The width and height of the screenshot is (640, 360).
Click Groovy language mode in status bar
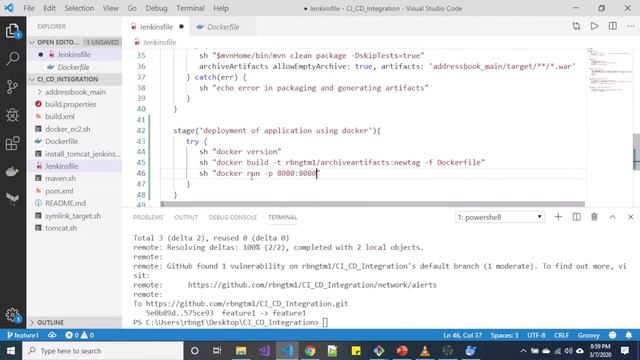(589, 335)
